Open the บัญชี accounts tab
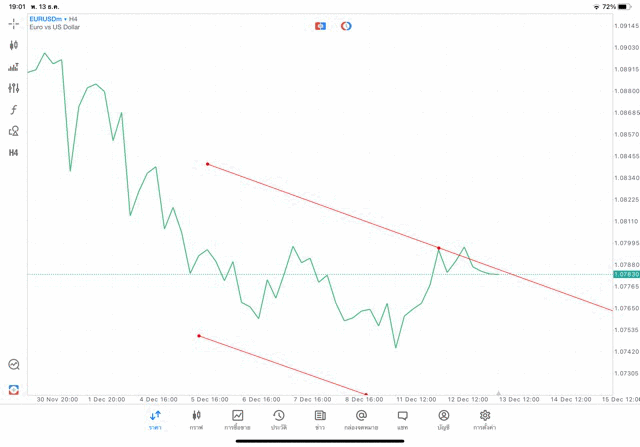Viewport: 640px width, 447px height. (x=443, y=420)
